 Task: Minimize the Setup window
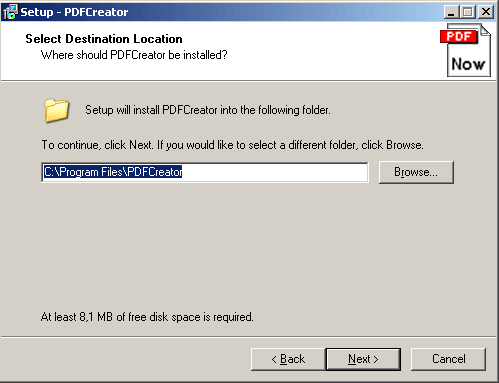click(451, 12)
